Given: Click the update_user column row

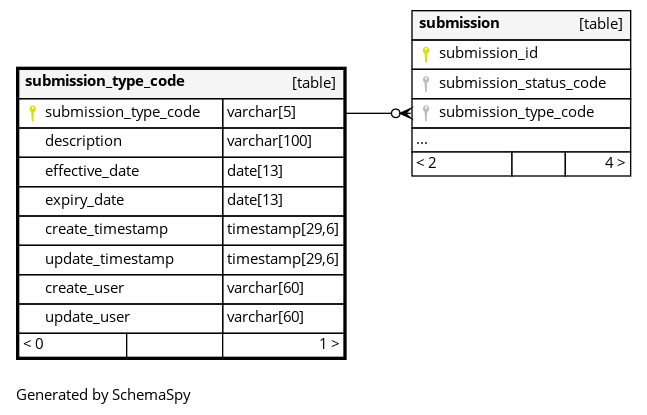Looking at the screenshot, I should (87, 317).
